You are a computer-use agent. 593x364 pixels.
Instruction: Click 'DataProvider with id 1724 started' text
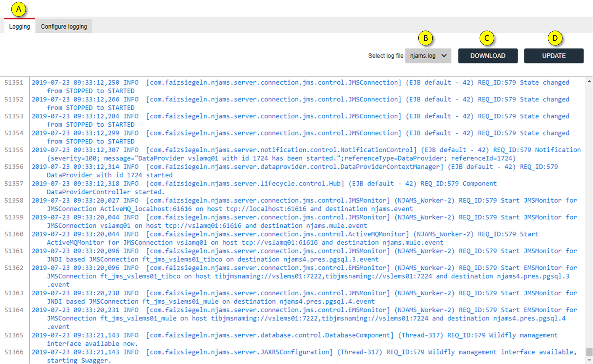tap(110, 175)
